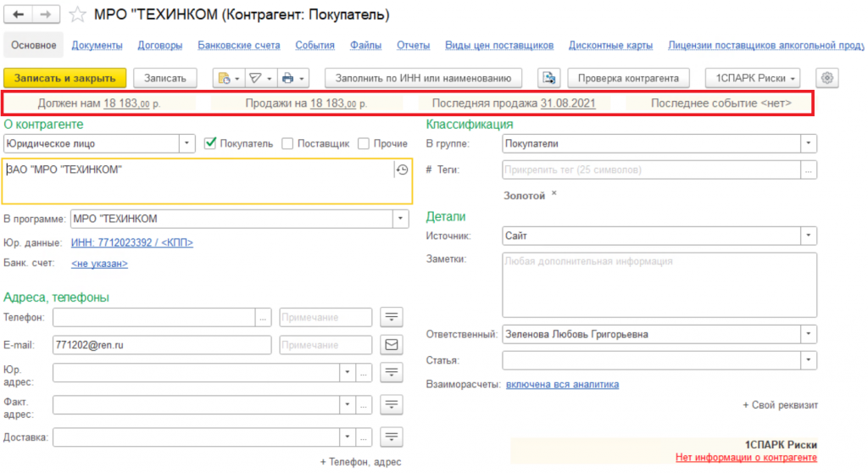868x473 pixels.
Task: Click the + Телефон, адрес link
Action: click(x=360, y=462)
